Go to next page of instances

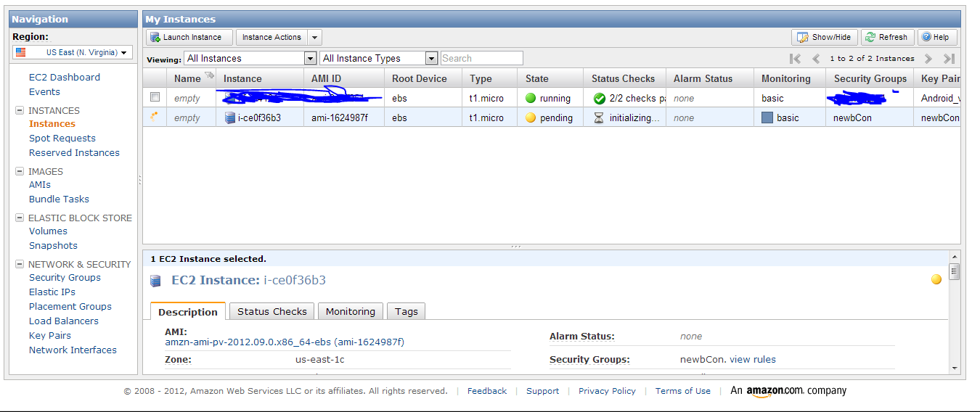click(x=928, y=58)
